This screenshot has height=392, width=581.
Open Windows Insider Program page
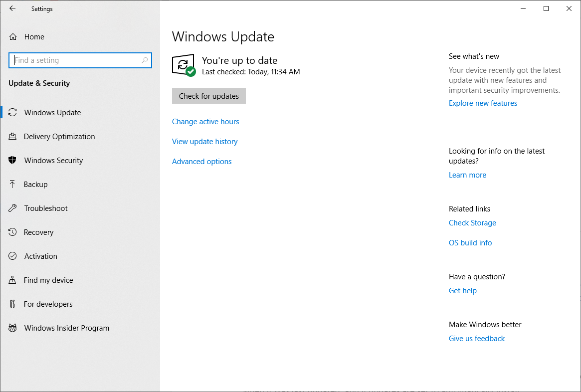(x=80, y=328)
